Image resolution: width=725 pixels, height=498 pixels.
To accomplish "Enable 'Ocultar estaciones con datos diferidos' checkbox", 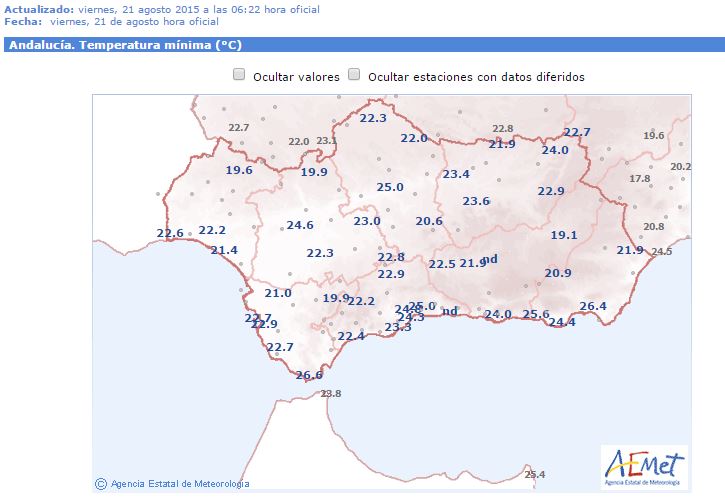I will click(354, 75).
